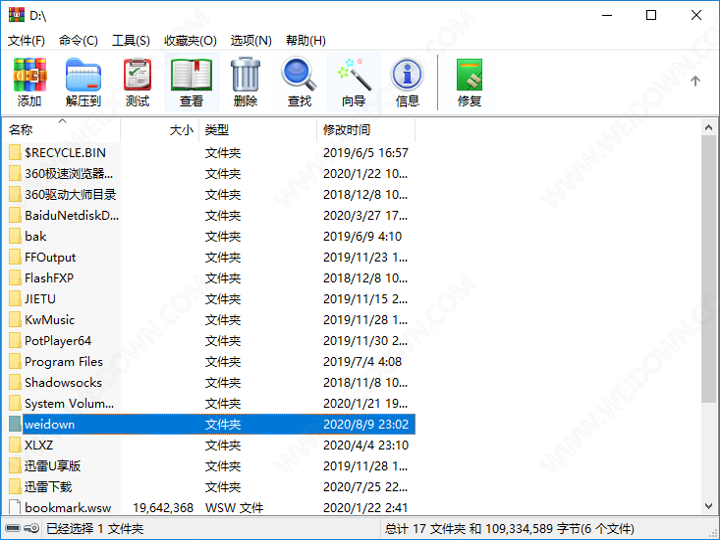This screenshot has width=720, height=540.
Task: Go up one folder level arrow
Action: click(x=695, y=81)
